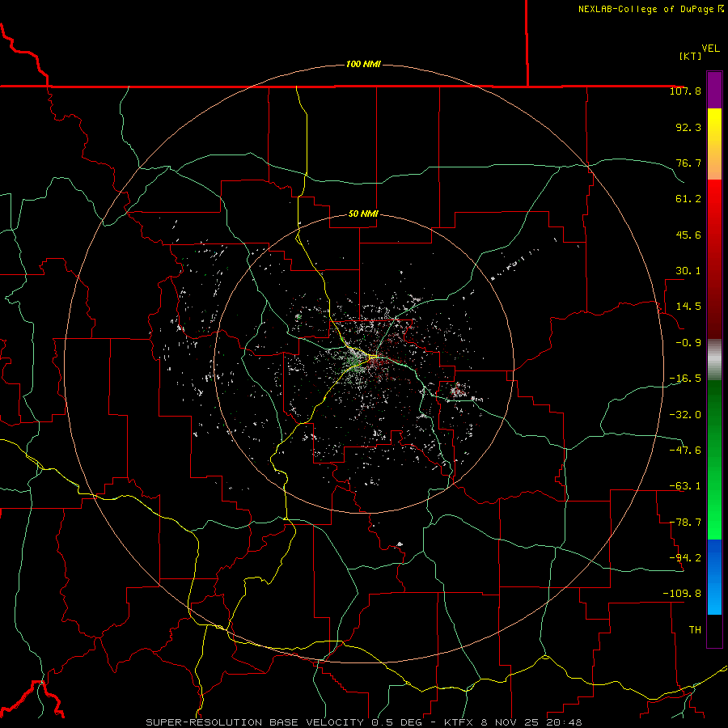Click the 76.7 legend value
The width and height of the screenshot is (728, 728).
(x=688, y=163)
